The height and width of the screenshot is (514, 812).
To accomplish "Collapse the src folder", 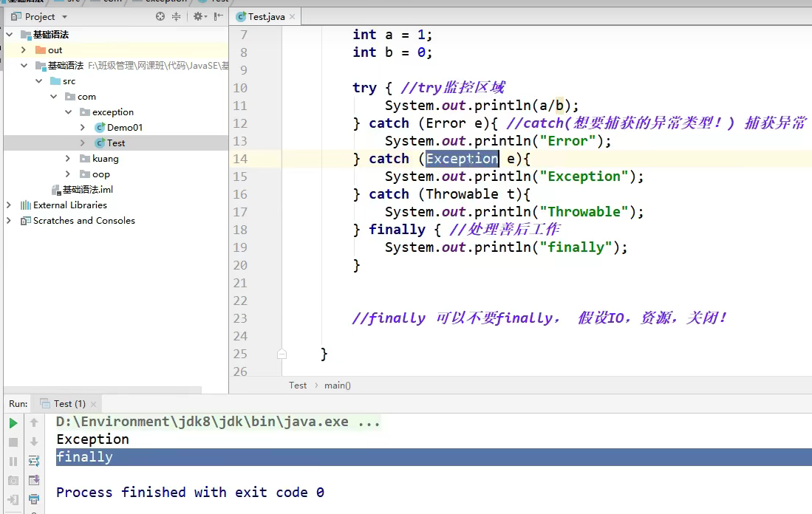I will 39,81.
